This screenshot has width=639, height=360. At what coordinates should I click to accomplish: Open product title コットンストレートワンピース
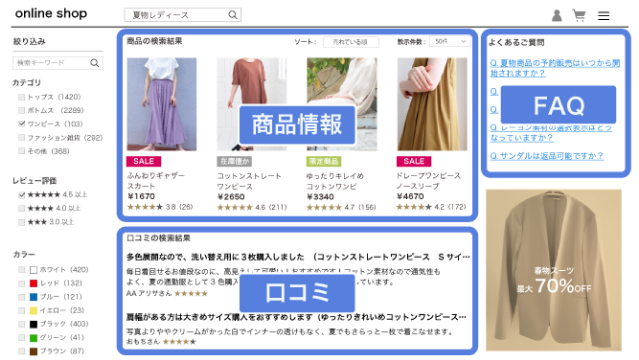pos(249,181)
